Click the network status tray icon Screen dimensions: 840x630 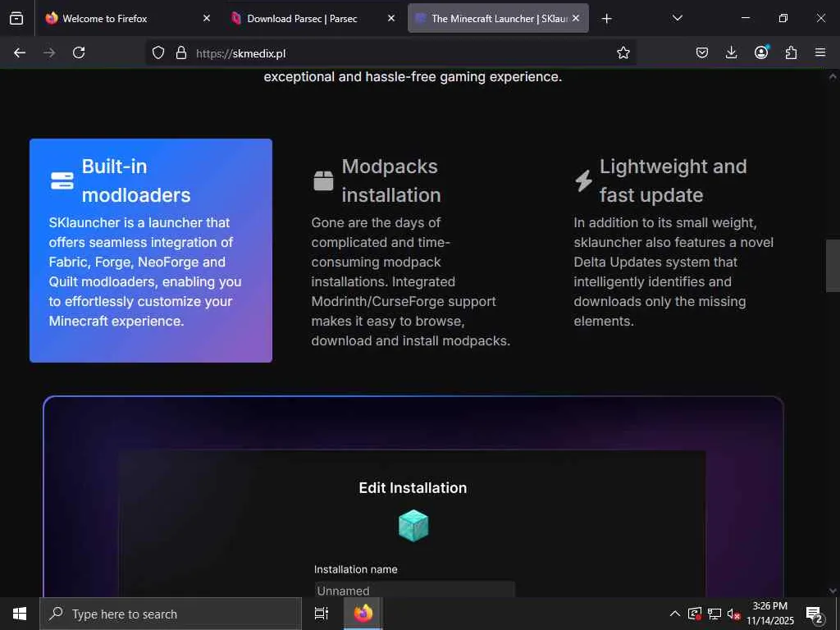pos(714,614)
